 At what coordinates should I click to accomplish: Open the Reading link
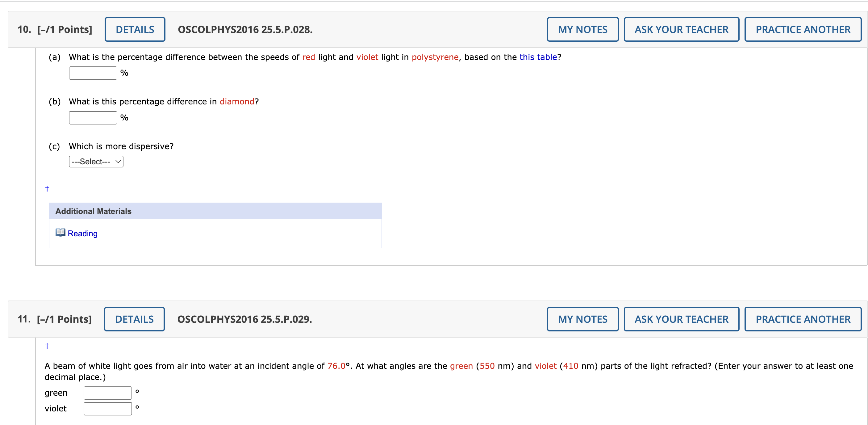(82, 234)
